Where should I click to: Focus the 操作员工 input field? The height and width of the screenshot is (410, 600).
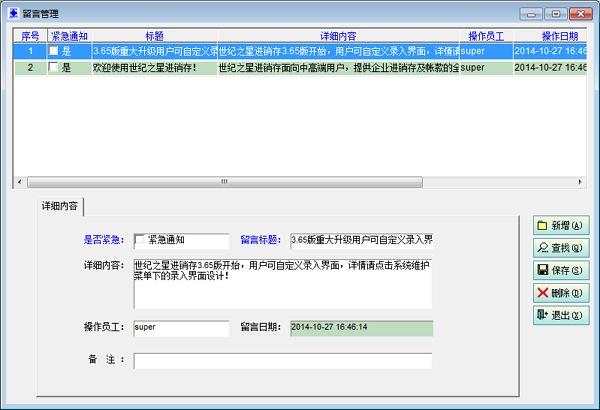point(181,328)
